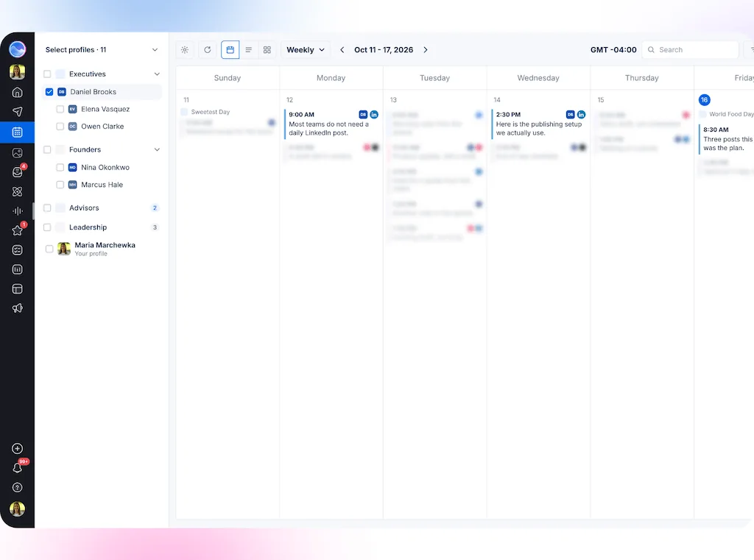754x560 pixels.
Task: Click the app logo at sidebar top
Action: (x=18, y=49)
